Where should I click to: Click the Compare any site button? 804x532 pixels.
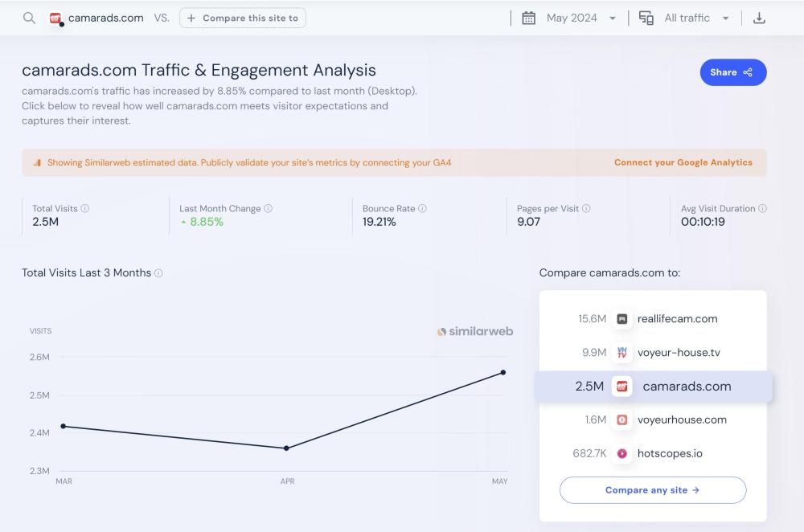coord(653,490)
